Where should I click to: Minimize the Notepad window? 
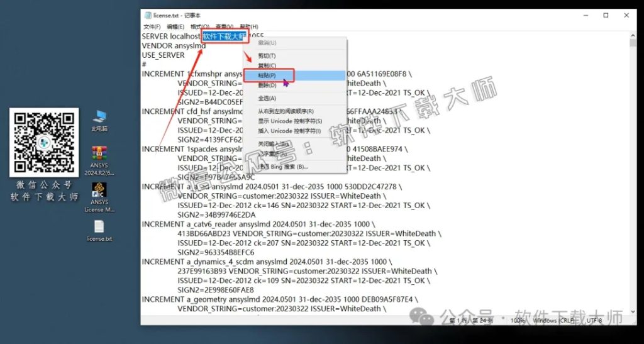[586, 16]
